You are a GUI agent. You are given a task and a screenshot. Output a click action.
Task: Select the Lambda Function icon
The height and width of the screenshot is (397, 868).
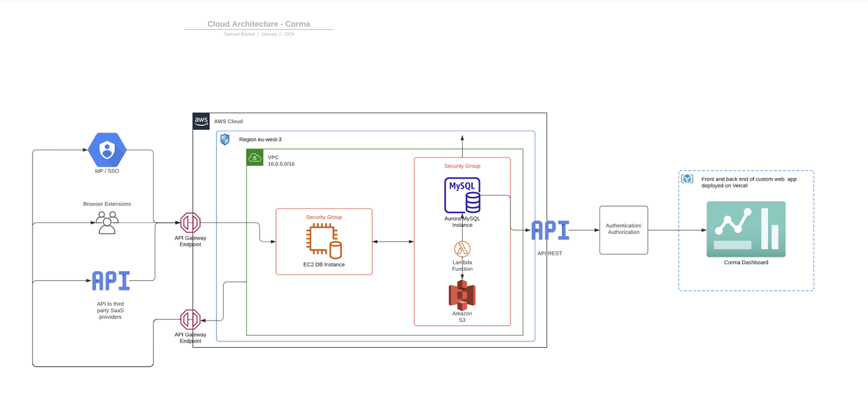[462, 249]
